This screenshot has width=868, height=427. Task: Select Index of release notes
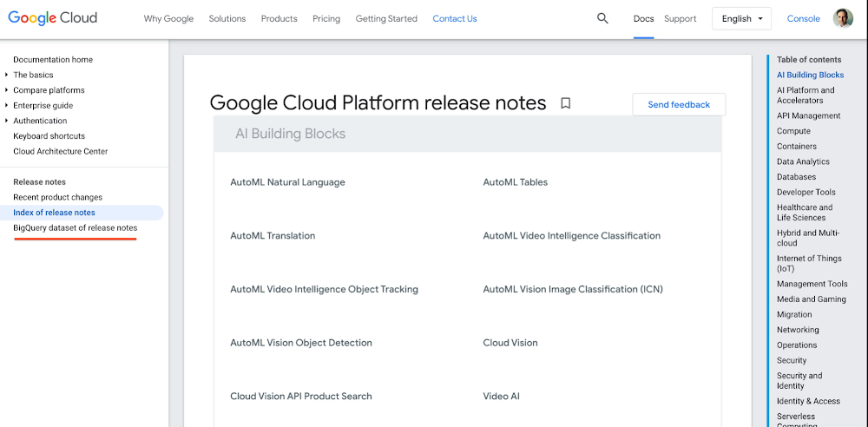tap(54, 213)
